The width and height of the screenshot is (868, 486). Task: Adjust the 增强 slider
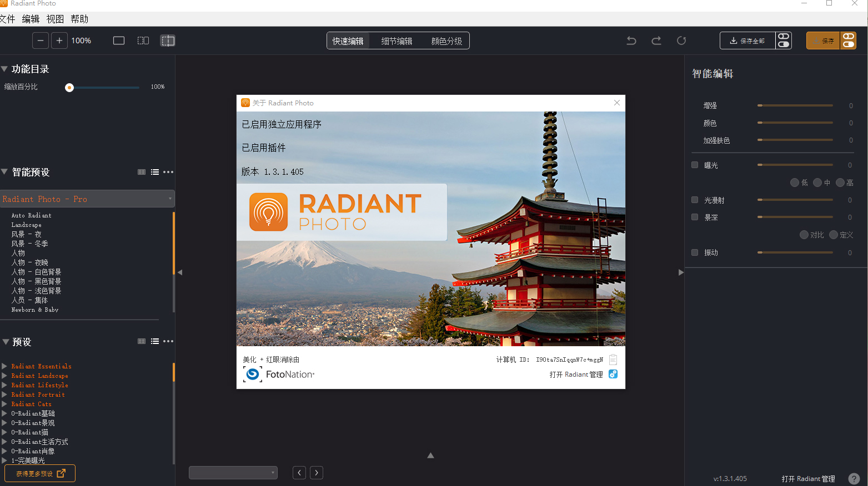pos(795,105)
